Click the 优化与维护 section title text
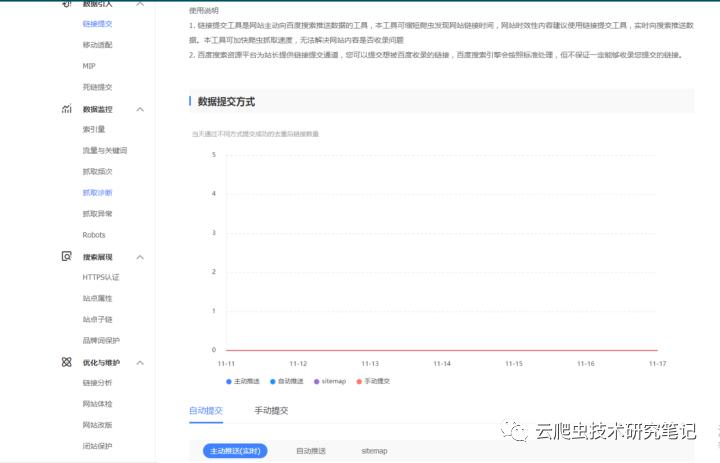This screenshot has height=463, width=720. (101, 363)
